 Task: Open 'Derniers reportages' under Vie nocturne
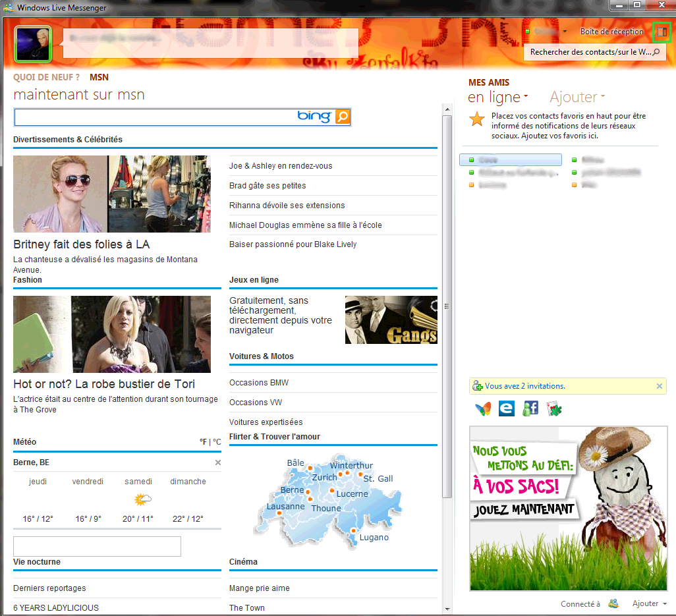point(49,588)
